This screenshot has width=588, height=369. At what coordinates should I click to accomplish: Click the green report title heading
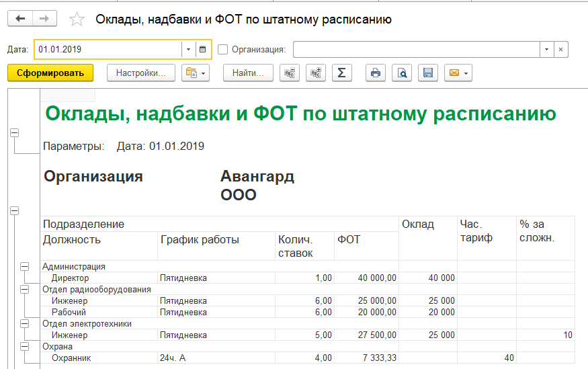coord(300,113)
